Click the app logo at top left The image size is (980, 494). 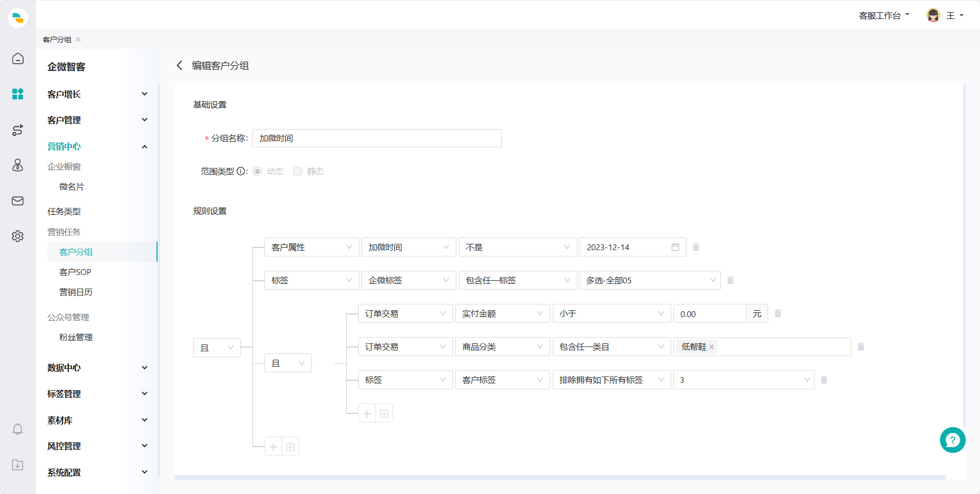(x=18, y=17)
